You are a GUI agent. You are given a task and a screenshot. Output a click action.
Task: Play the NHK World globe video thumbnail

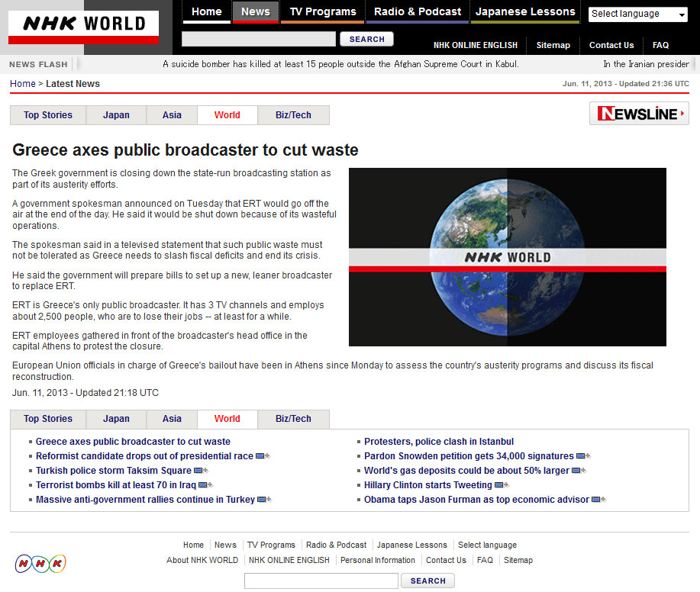[507, 257]
